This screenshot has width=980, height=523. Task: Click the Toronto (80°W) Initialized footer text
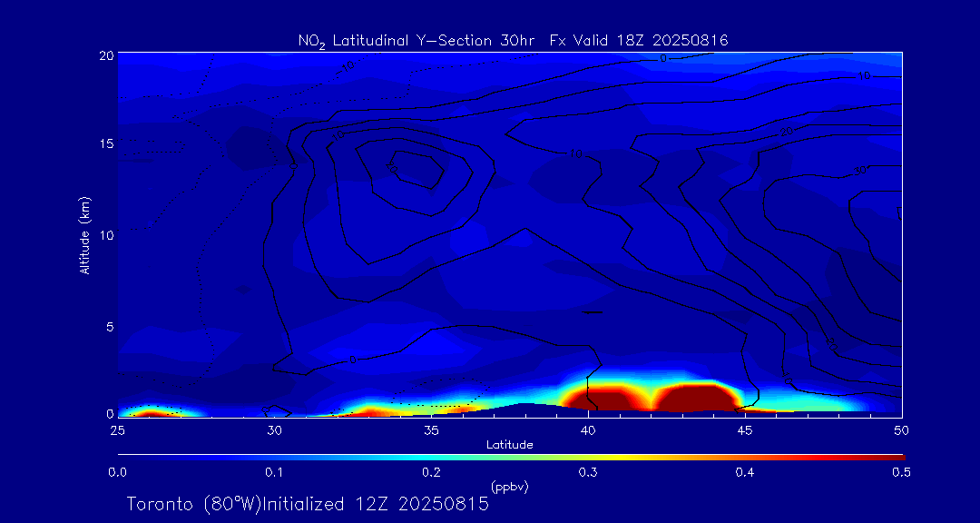click(x=308, y=504)
